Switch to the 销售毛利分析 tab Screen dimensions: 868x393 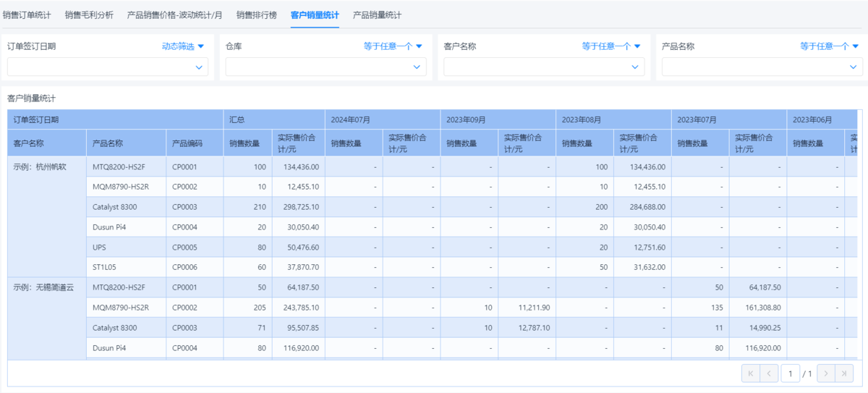tap(89, 14)
